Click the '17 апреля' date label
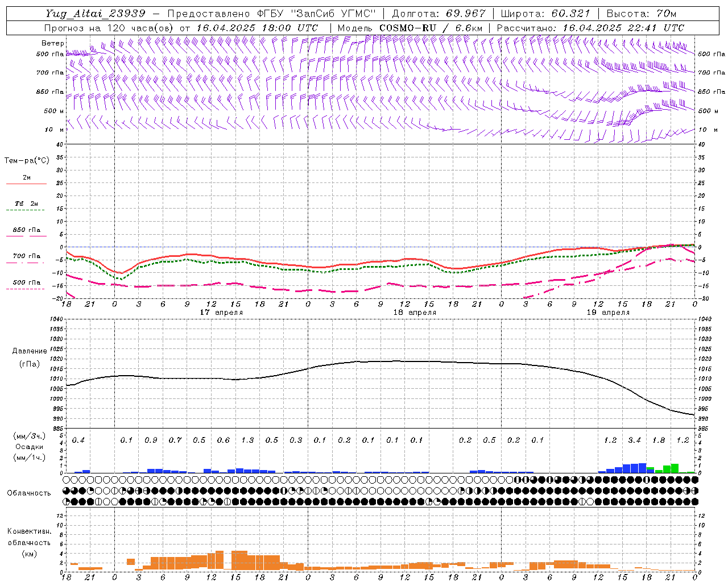Viewport: 728px width, 582px height. click(x=221, y=313)
